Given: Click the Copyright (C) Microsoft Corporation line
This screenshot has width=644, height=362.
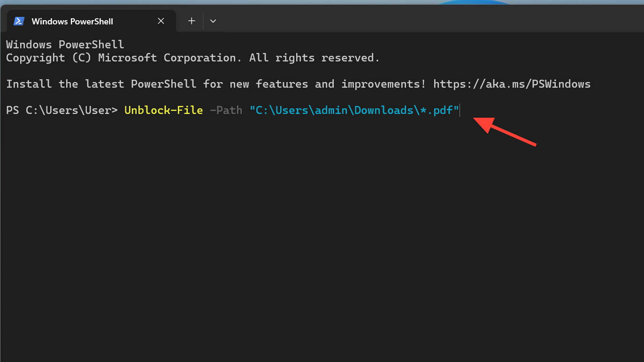Looking at the screenshot, I should pyautogui.click(x=193, y=58).
